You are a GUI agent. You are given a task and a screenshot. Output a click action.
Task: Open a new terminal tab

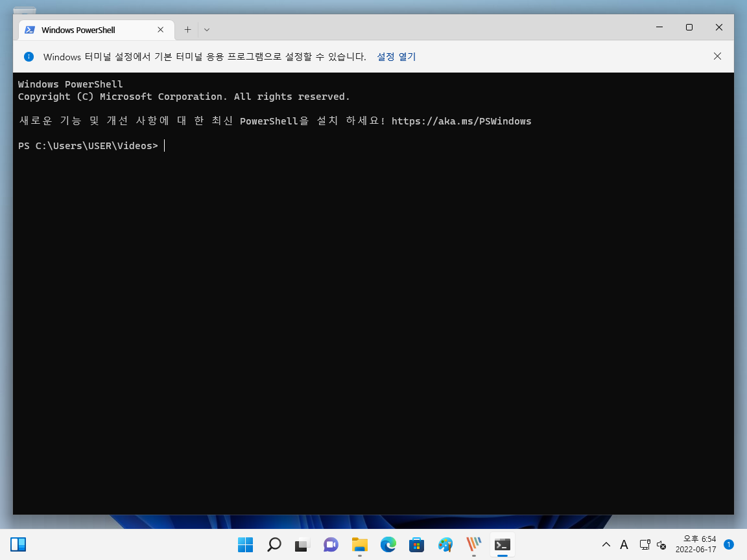[187, 30]
